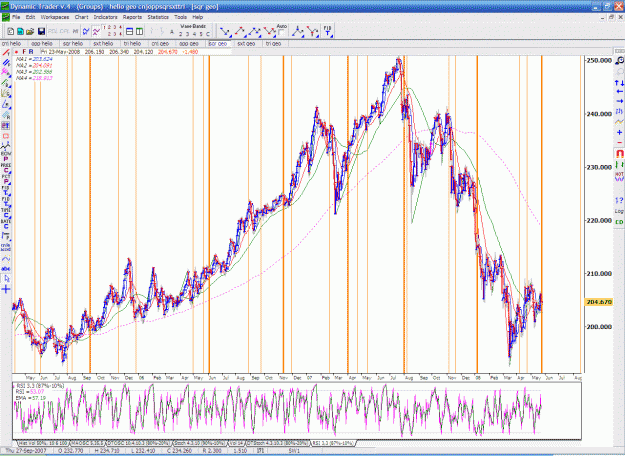625x456 pixels.
Task: Click the RSI = 53.07 indicator label
Action: click(x=30, y=392)
